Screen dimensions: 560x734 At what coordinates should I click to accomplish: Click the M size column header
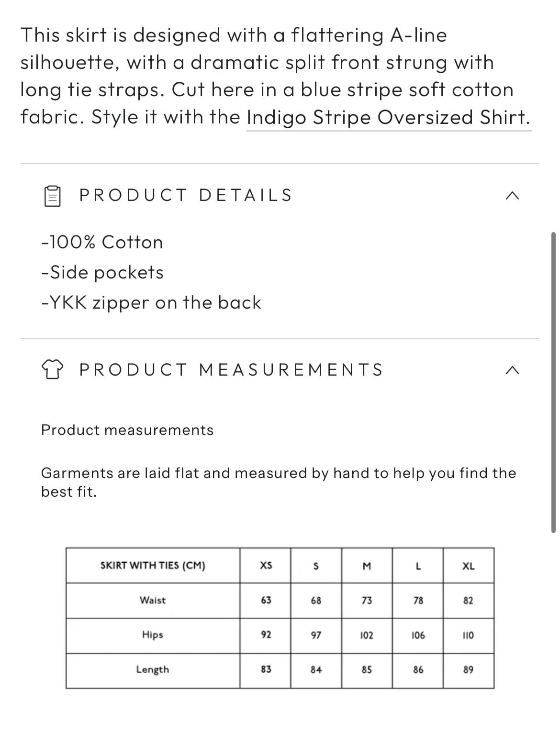tap(367, 566)
